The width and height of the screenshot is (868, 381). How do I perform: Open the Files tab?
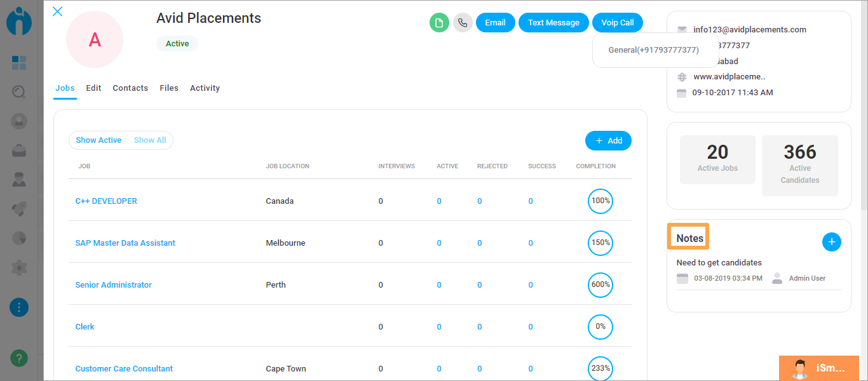(169, 88)
